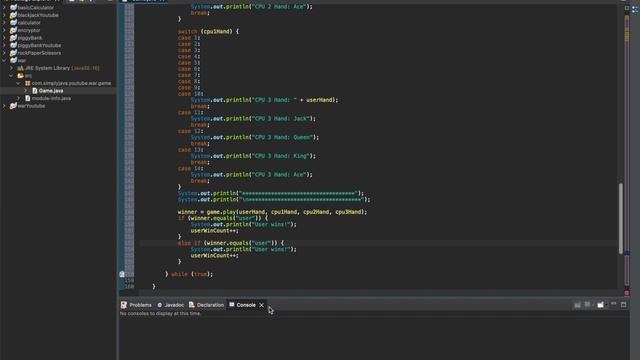Image resolution: width=640 pixels, height=360 pixels.
Task: Close the Console tab
Action: click(x=262, y=305)
